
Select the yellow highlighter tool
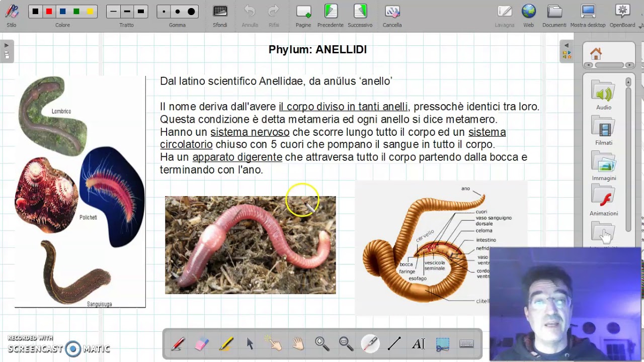coord(226,344)
